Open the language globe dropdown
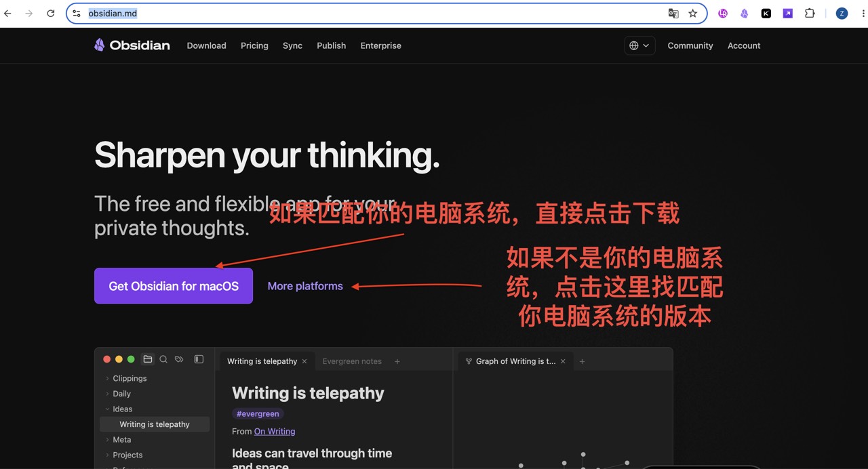Screen dimensions: 868x469 tap(639, 45)
